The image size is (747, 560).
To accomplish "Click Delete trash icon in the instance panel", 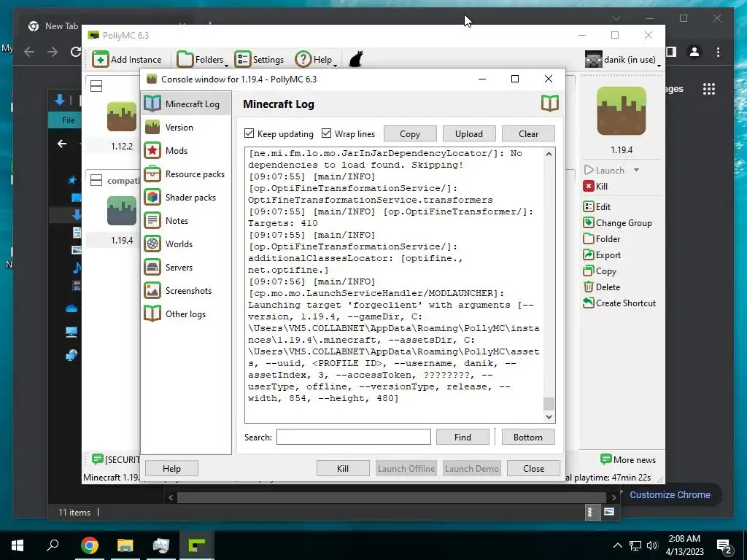I will pos(589,287).
